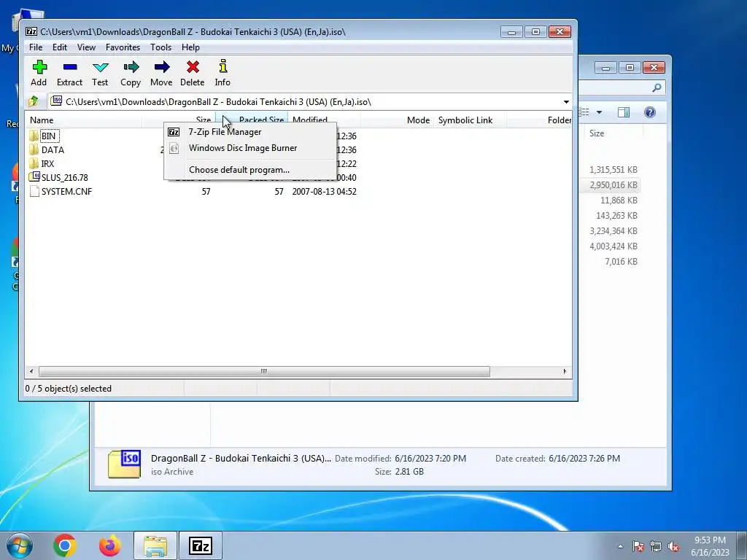Select the DATA folder icon
This screenshot has width=747, height=560.
34,149
